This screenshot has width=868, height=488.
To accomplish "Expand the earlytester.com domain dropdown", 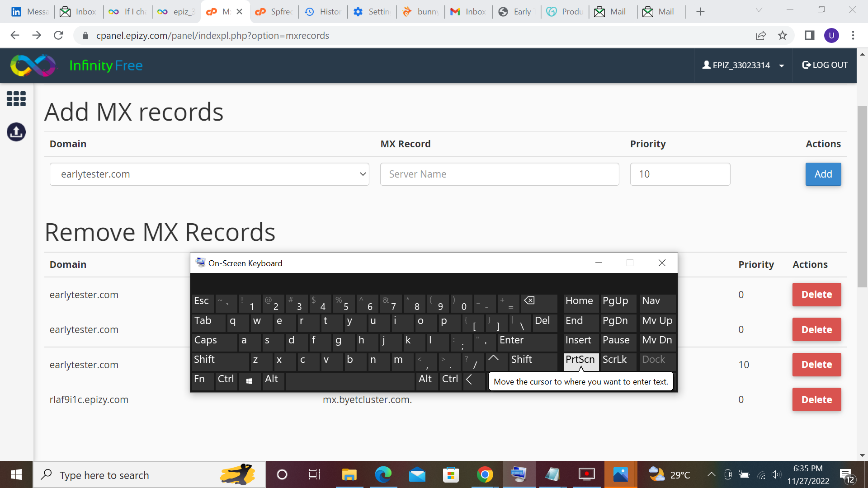I will pos(209,174).
